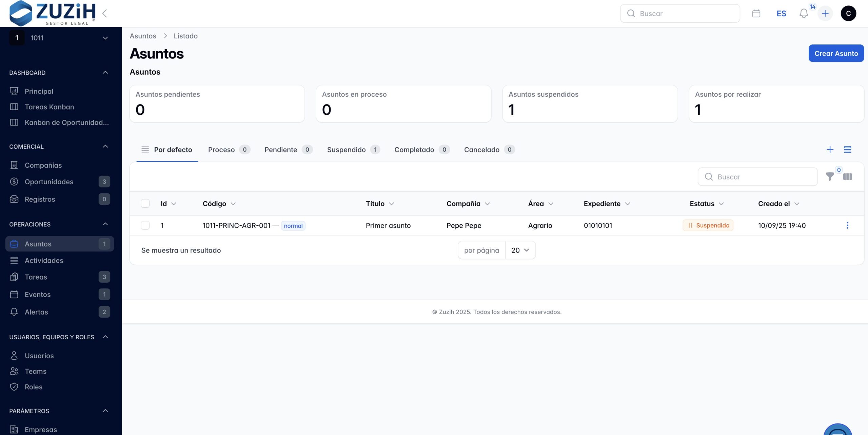Open the table filter funnel icon

click(x=830, y=177)
